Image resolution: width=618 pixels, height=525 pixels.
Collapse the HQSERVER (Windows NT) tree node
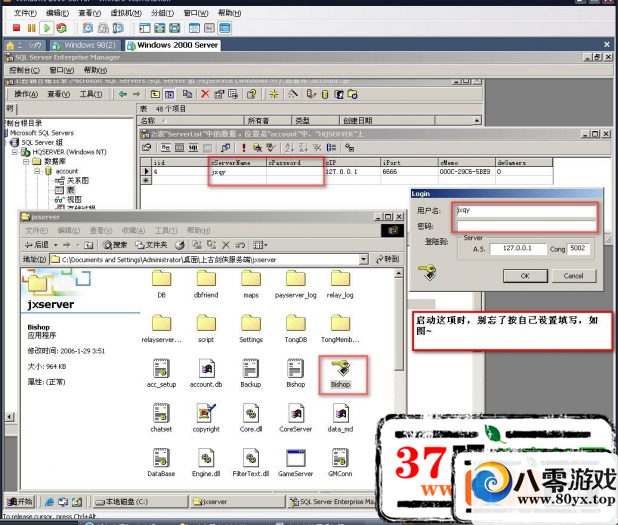pyautogui.click(x=15, y=152)
